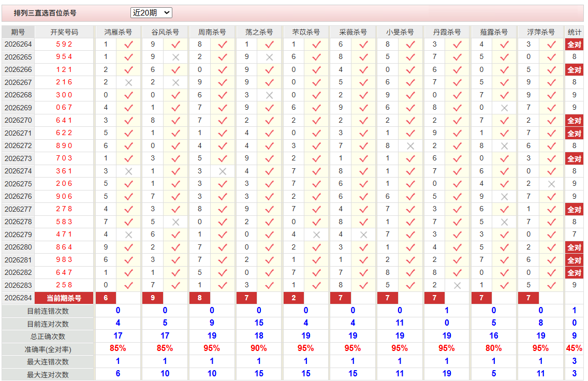Select issue number 2026270 in the 期号 column
The image size is (588, 381).
pos(18,121)
